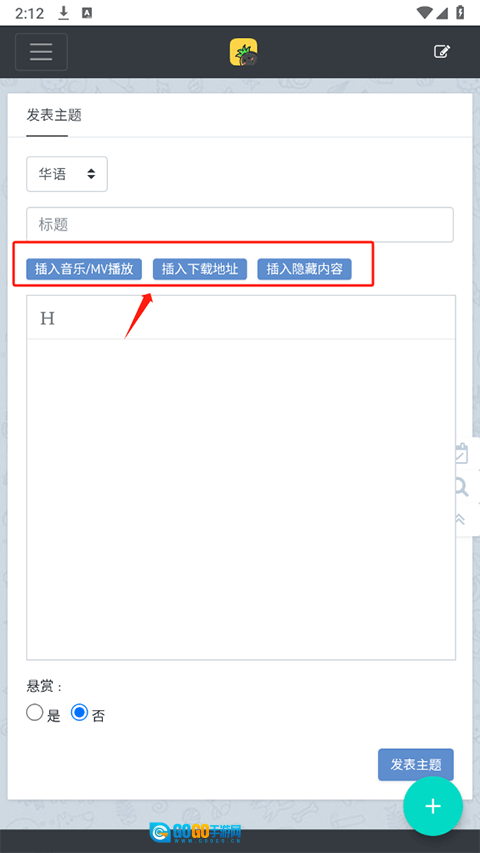Screen dimensions: 480x853
Task: Click inside the post content editor area
Action: (241, 499)
